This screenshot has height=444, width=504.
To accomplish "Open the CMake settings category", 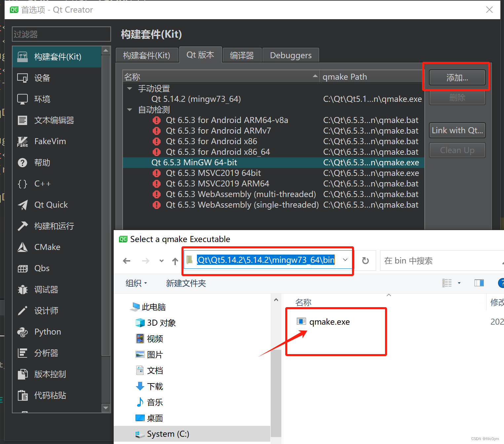I will click(x=47, y=247).
